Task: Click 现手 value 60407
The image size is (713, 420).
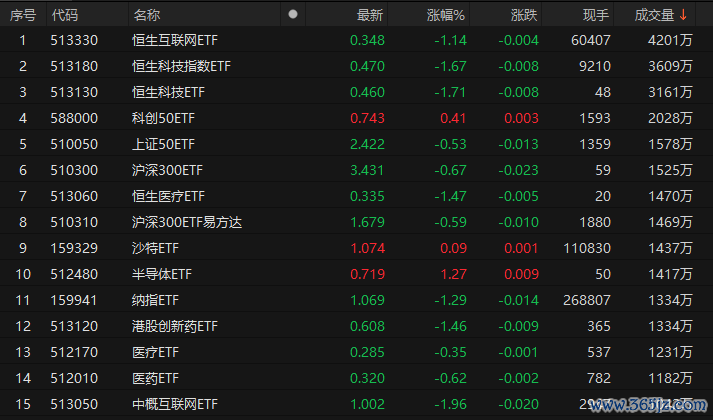Action: (x=591, y=40)
